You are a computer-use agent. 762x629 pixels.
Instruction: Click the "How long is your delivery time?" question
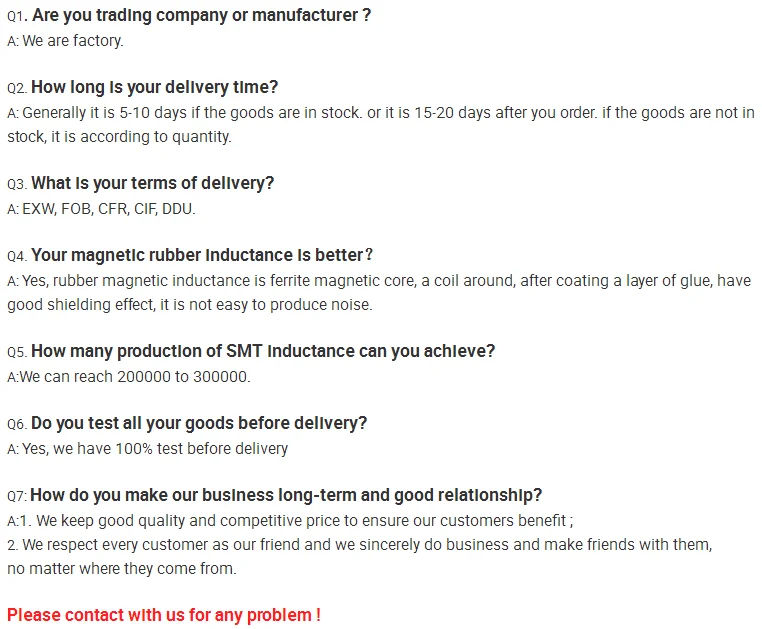154,87
